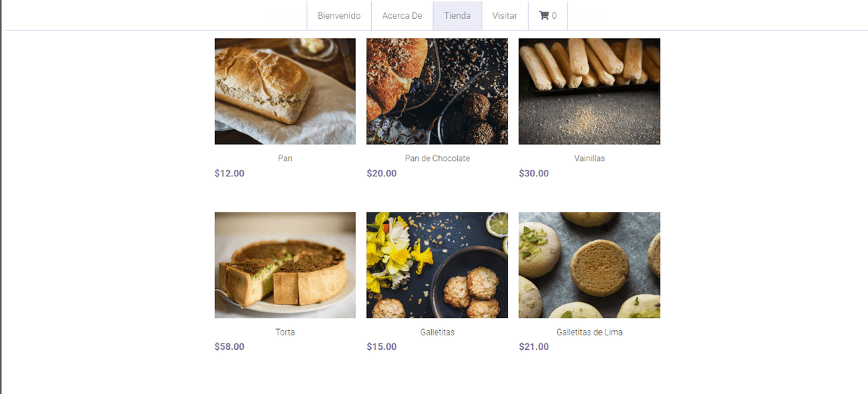Open the Acerca De tab
868x394 pixels.
[402, 16]
